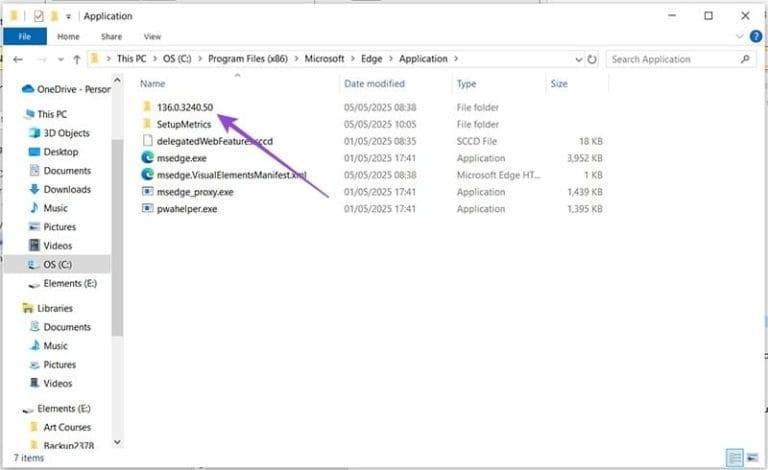Click the msedge.exe Edge icon
768x470 pixels.
(x=147, y=157)
